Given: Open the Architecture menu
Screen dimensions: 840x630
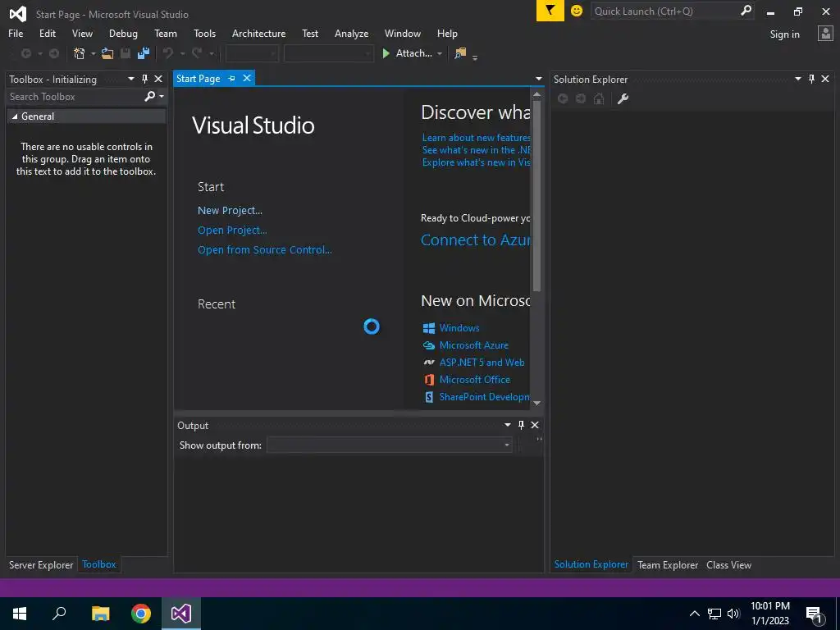Looking at the screenshot, I should pyautogui.click(x=258, y=33).
